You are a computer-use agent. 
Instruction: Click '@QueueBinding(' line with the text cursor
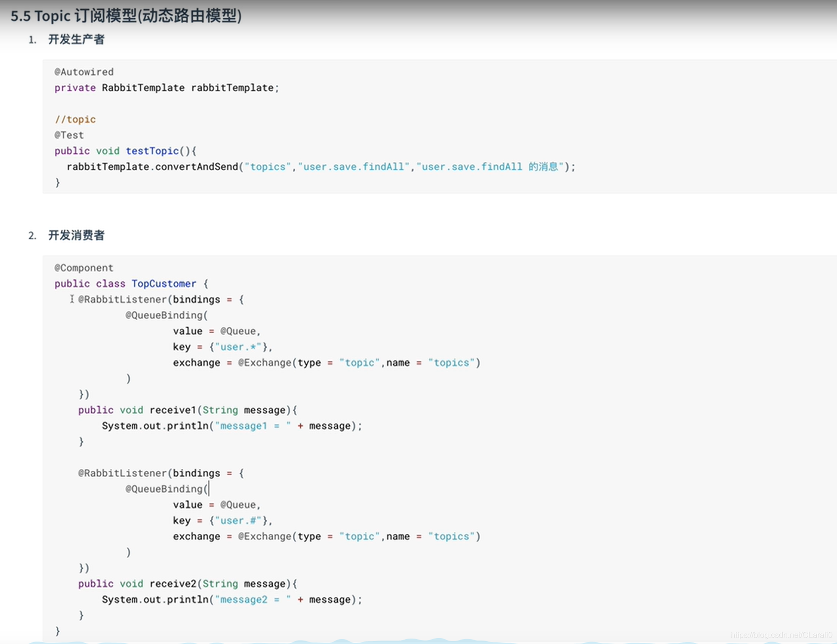[x=167, y=489]
